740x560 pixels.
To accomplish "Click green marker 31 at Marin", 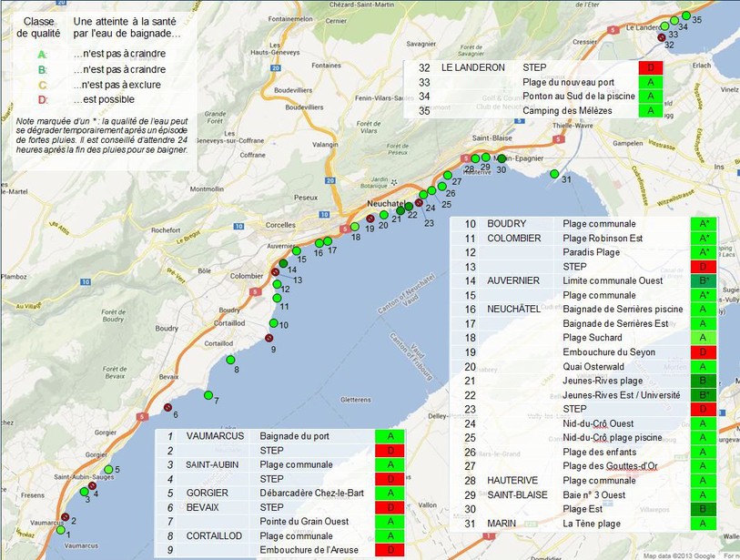I will [554, 174].
